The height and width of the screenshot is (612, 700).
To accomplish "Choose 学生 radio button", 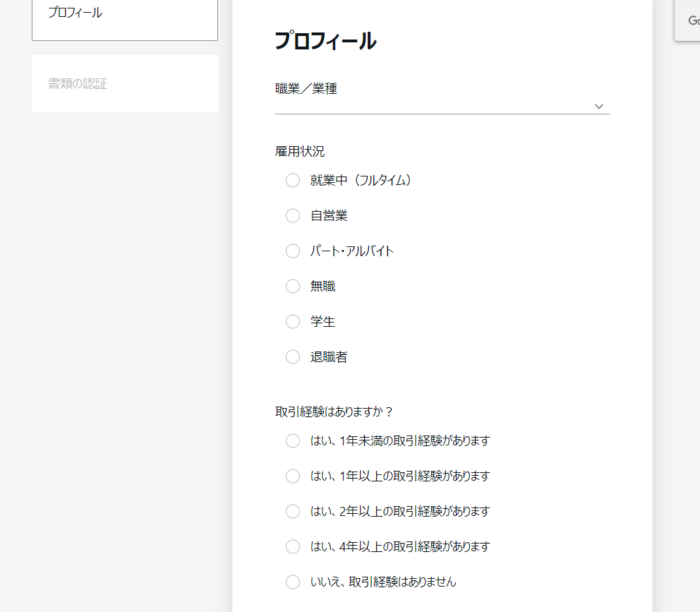I will click(293, 322).
